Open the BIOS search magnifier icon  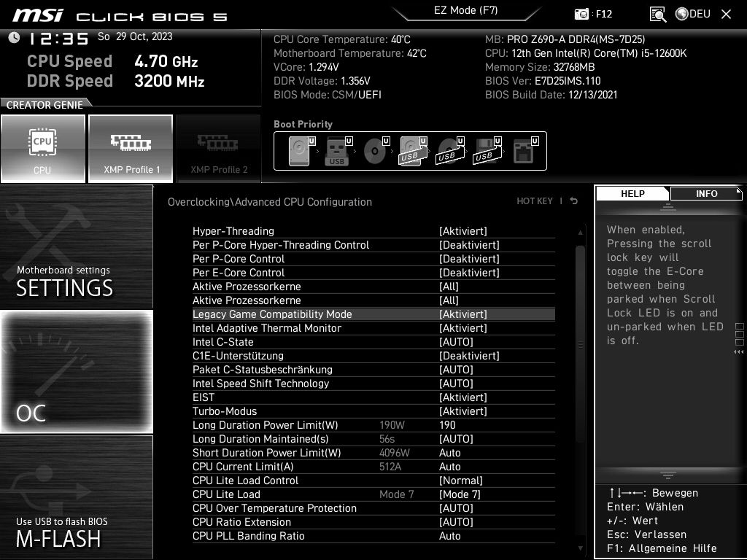click(x=658, y=15)
